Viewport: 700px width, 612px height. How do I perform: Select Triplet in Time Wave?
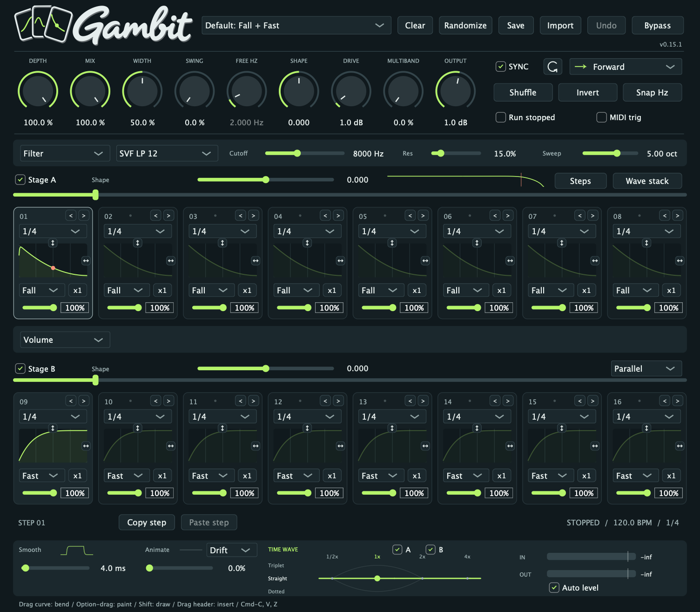pos(276,565)
